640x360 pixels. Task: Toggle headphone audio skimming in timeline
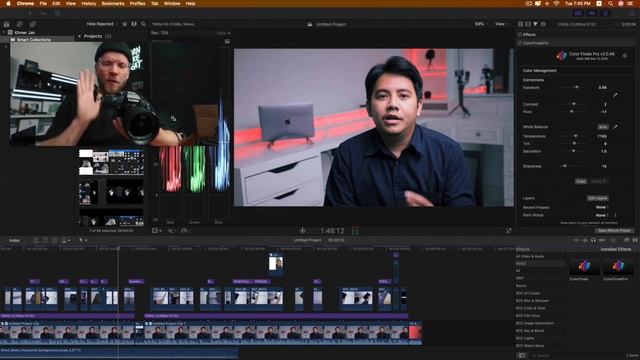593,240
